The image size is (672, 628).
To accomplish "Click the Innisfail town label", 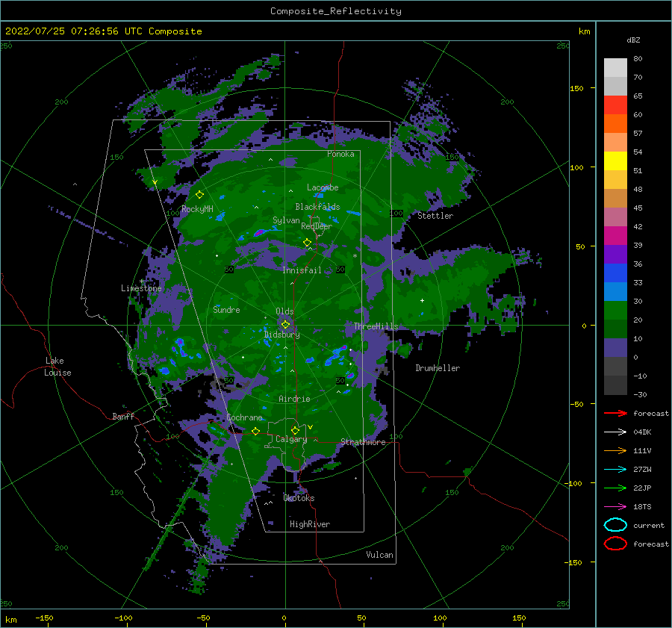I will (302, 270).
